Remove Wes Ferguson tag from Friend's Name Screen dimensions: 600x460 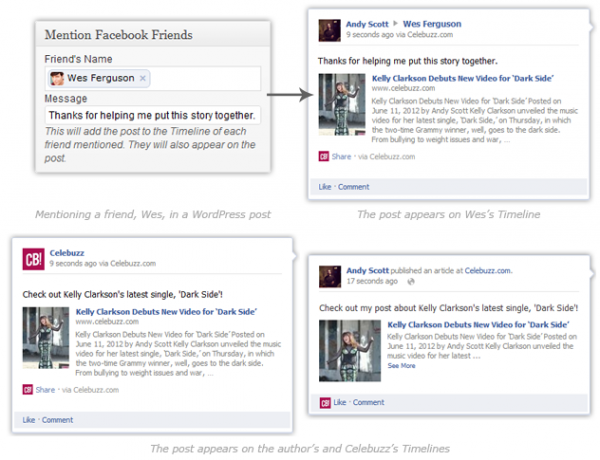pyautogui.click(x=143, y=78)
